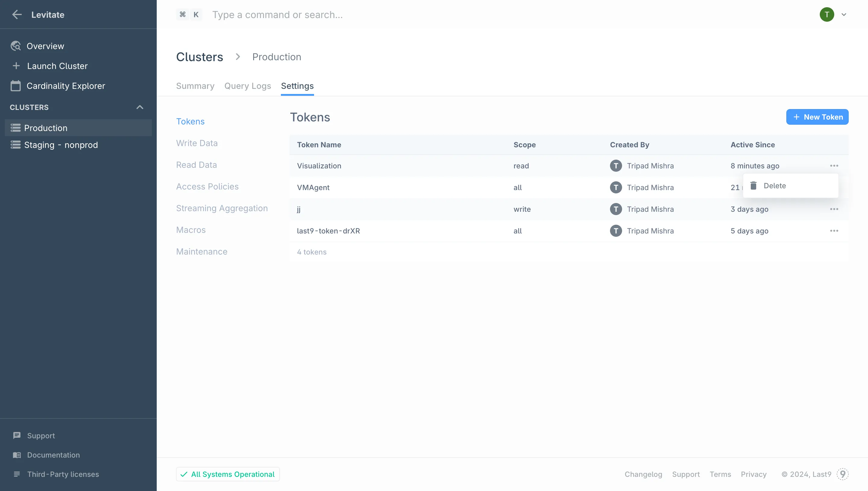Click the Overview sidebar icon
Image resolution: width=868 pixels, height=491 pixels.
pos(16,46)
